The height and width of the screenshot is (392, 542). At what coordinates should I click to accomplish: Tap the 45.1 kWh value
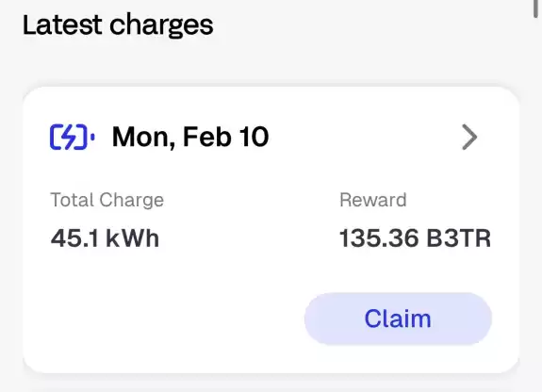pyautogui.click(x=105, y=238)
